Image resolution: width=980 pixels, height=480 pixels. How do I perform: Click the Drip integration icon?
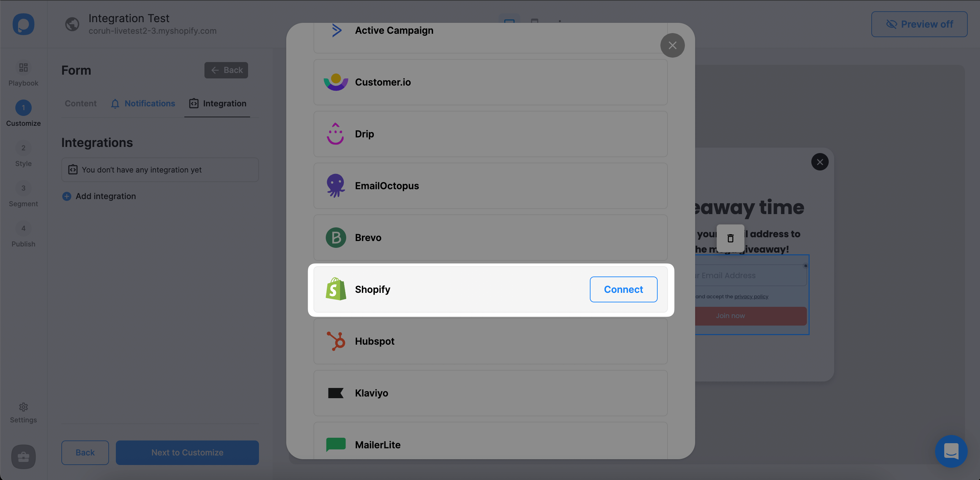pyautogui.click(x=335, y=133)
